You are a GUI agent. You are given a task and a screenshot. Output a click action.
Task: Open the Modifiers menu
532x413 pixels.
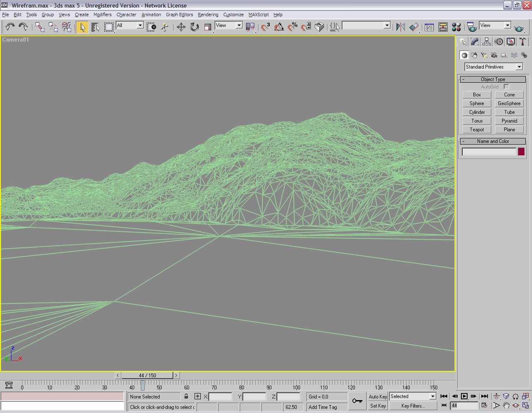102,15
